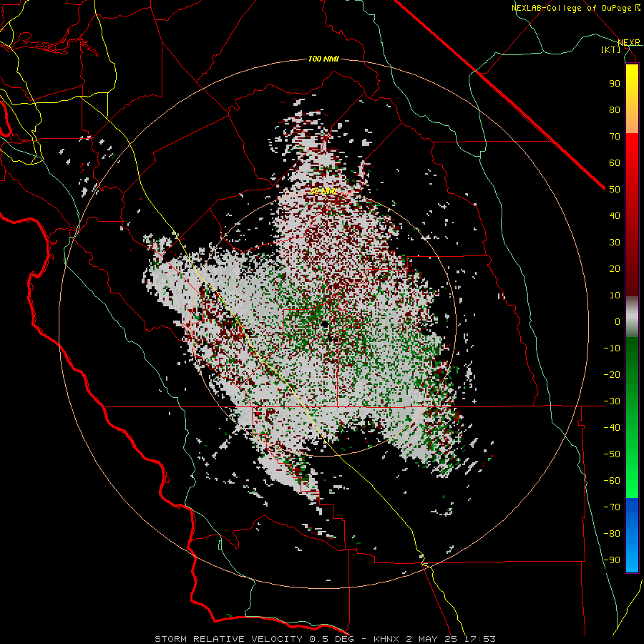
Task: Click the 70 value on velocity scale
Action: [x=615, y=137]
